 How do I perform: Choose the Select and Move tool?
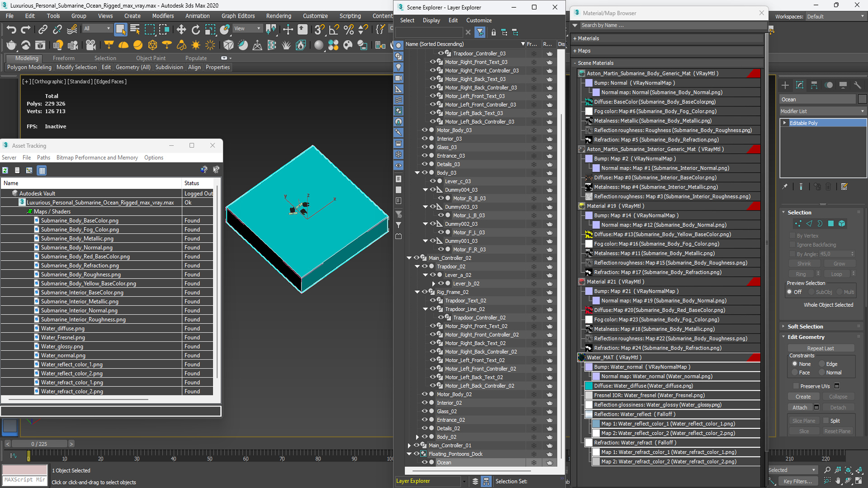pos(181,30)
